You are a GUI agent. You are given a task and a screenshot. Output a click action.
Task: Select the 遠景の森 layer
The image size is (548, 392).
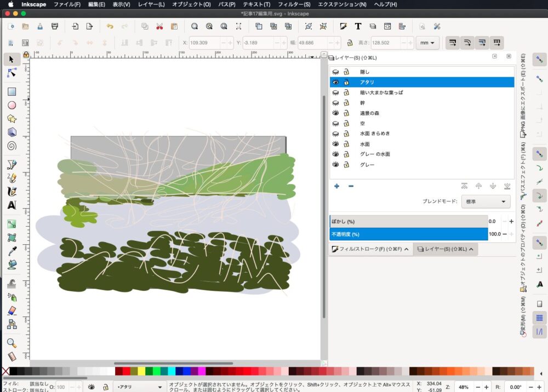click(371, 113)
